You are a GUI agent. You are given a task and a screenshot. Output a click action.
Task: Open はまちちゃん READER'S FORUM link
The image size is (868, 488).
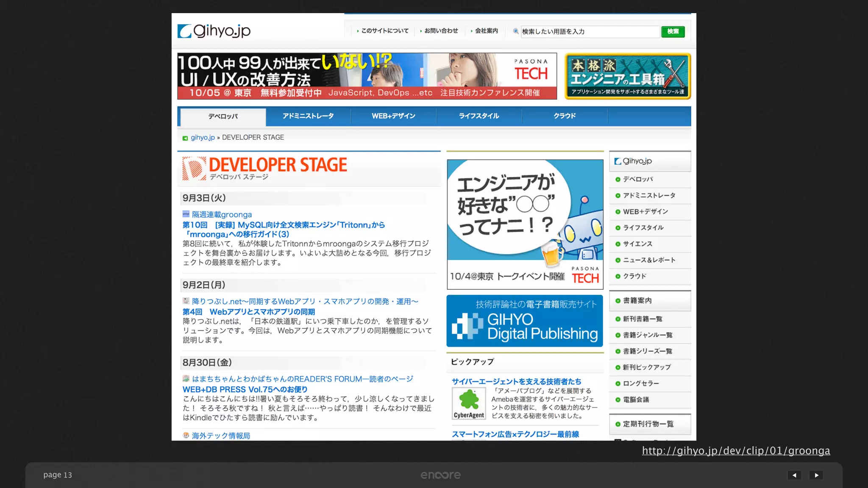coord(303,379)
